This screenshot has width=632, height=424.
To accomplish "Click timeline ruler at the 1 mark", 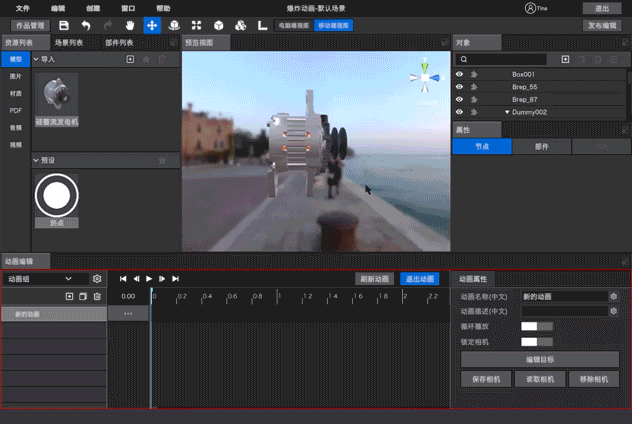I will (278, 296).
